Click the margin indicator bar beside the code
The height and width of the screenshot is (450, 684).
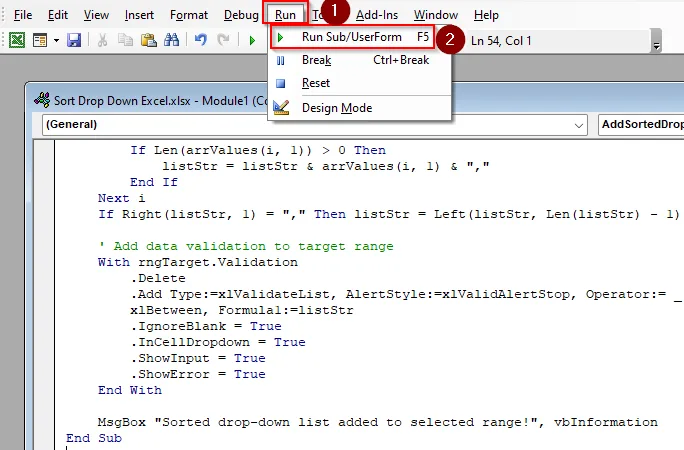coord(44,295)
